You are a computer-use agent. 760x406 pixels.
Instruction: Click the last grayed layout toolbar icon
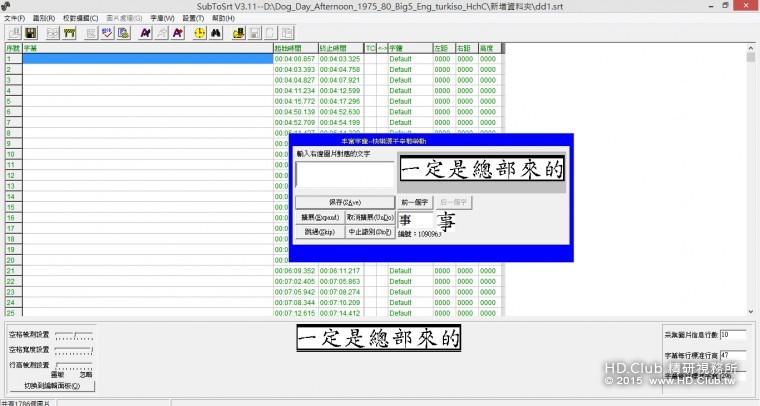pos(287,33)
